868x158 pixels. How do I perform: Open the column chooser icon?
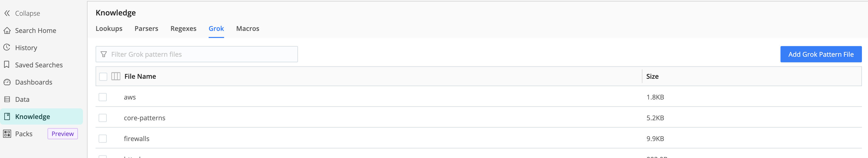point(116,76)
